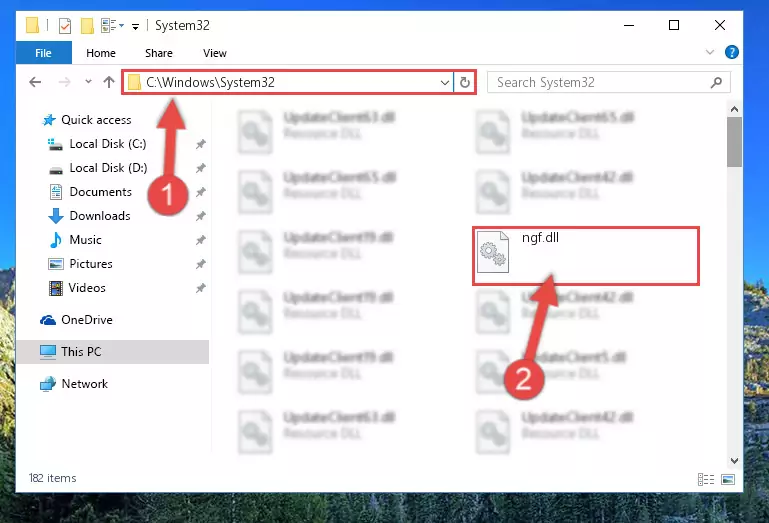Click the scroll down arrow of the file list

tap(734, 461)
